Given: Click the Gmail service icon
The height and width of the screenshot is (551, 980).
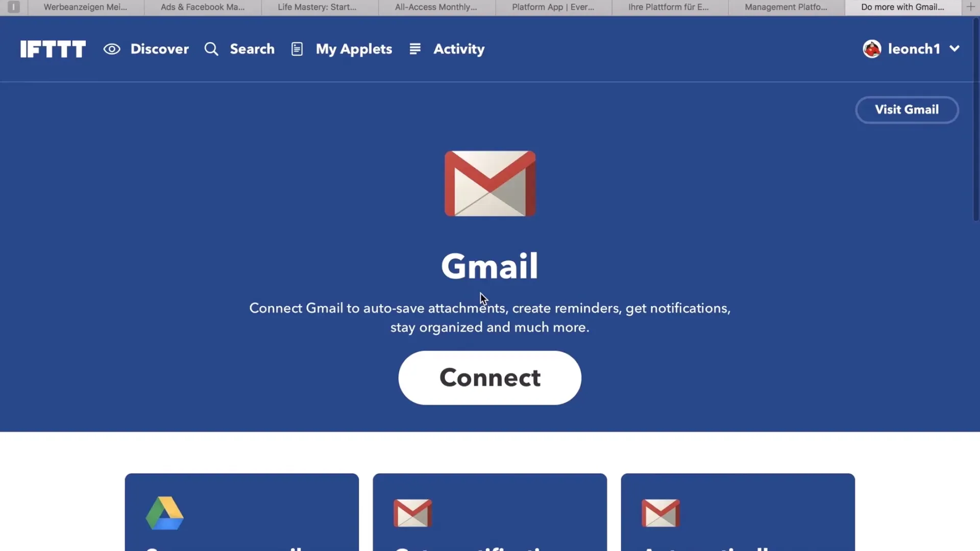Looking at the screenshot, I should 490,184.
